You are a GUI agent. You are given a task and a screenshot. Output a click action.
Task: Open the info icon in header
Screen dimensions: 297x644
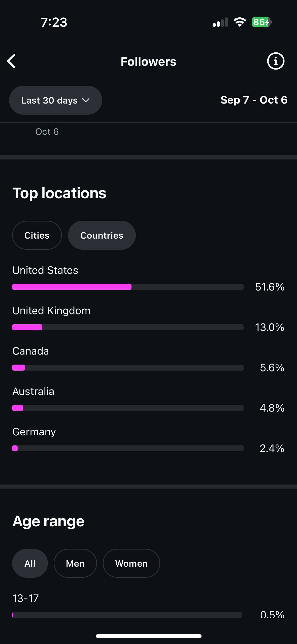[x=276, y=61]
